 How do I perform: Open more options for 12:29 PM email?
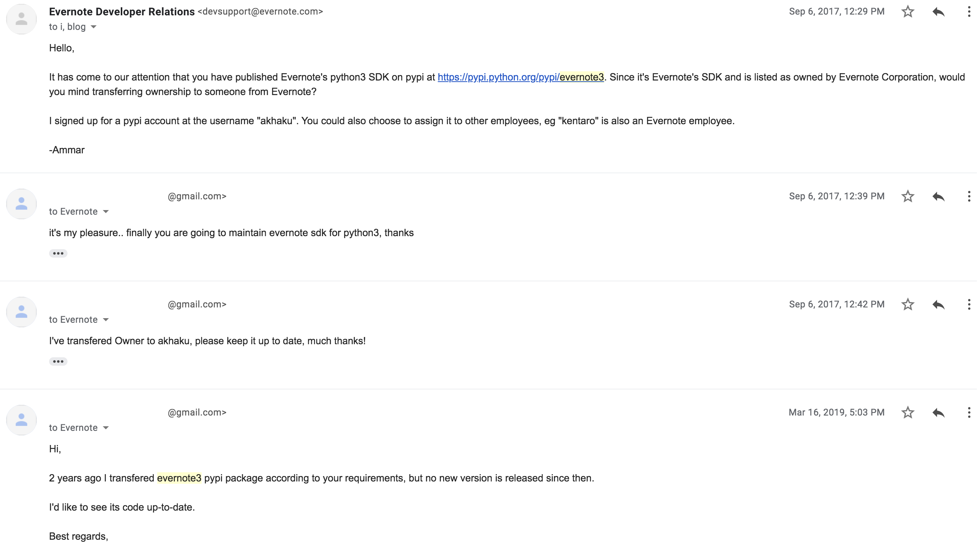969,11
